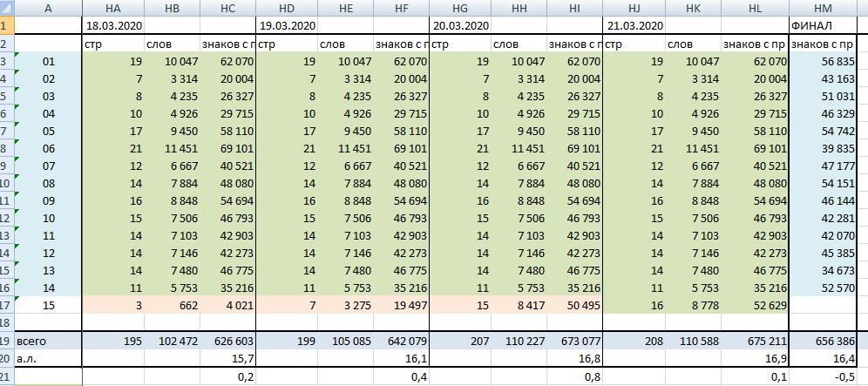Click the select-all corner of the sheet
Screen dimensions: 868x386
pos(7,8)
